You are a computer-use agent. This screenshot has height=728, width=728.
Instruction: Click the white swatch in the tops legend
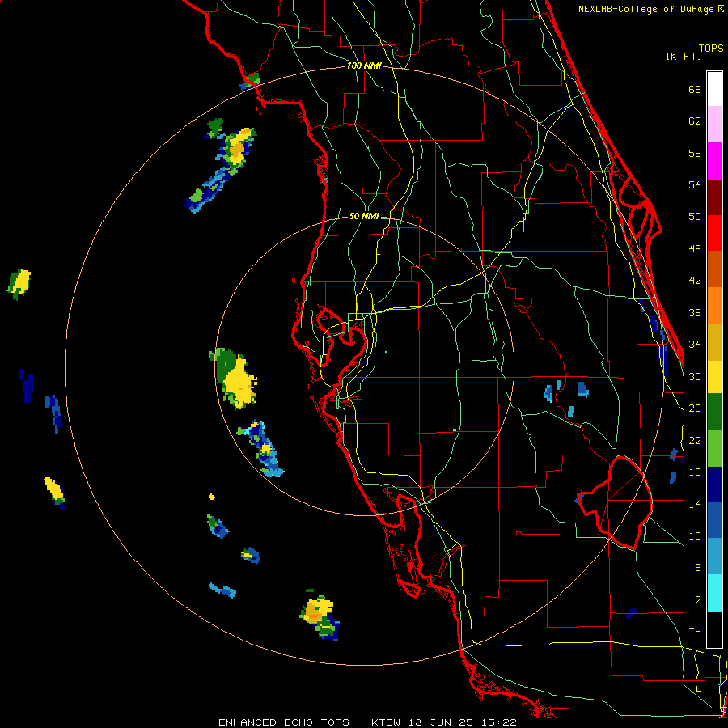(x=714, y=89)
